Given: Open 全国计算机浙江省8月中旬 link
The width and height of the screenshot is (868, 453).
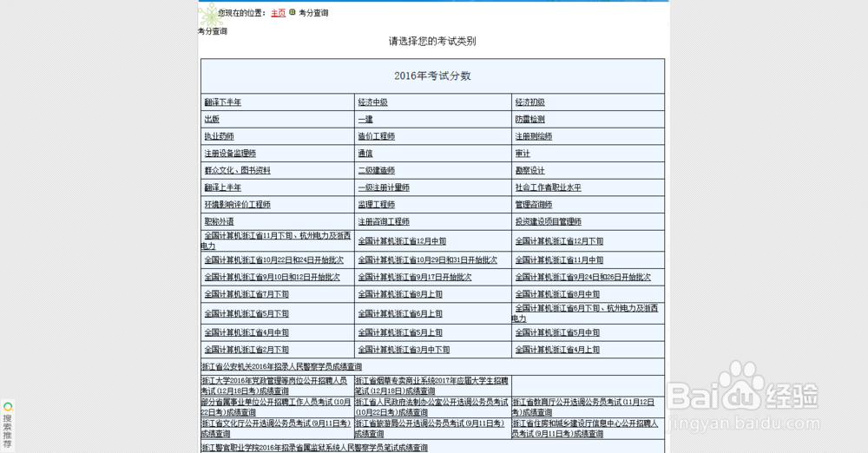Looking at the screenshot, I should (x=557, y=294).
